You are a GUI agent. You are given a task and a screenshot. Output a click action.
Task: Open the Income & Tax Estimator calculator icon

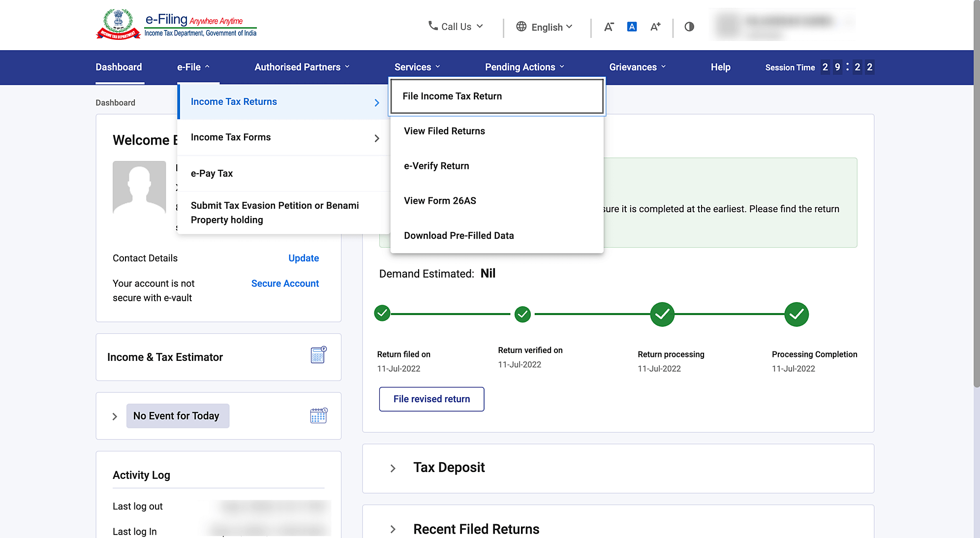tap(319, 355)
